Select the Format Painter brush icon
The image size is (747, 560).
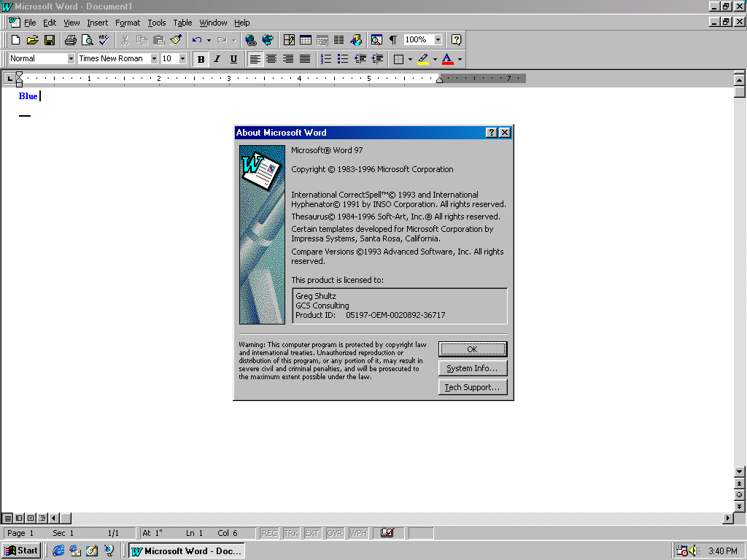(x=176, y=40)
